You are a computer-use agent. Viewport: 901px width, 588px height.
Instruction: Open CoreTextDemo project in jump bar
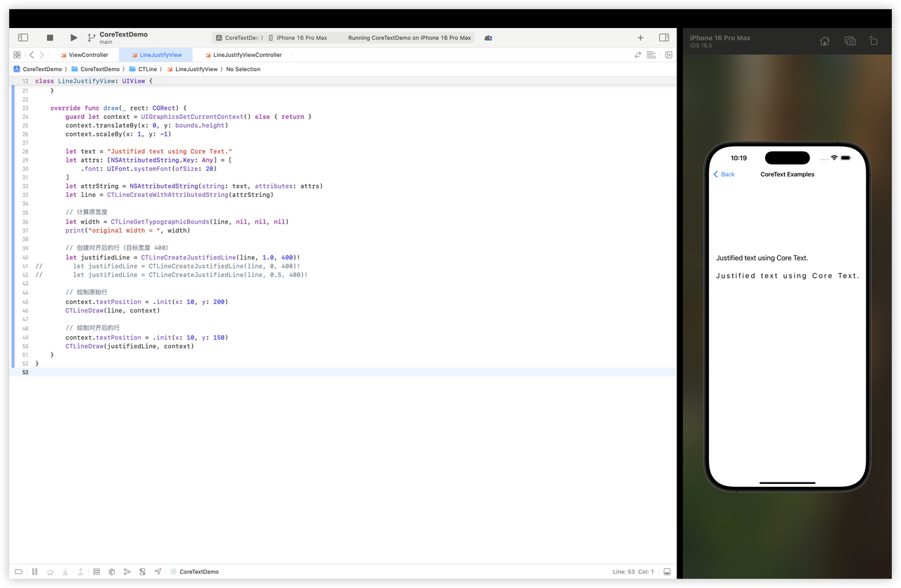point(37,69)
